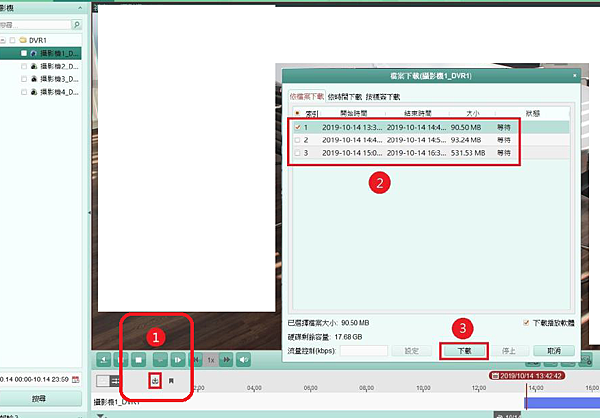The width and height of the screenshot is (600, 418).
Task: Switch to the 依檔案下載 tab
Action: [x=307, y=96]
